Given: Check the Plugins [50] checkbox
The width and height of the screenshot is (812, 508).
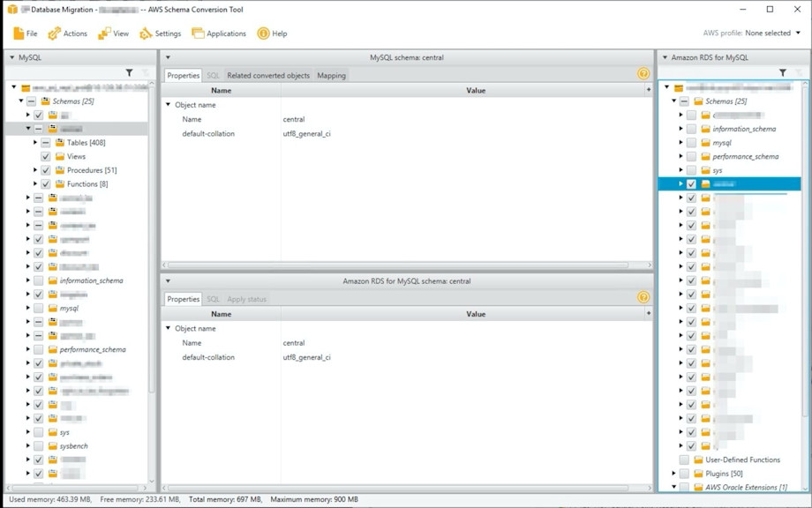Looking at the screenshot, I should click(684, 474).
